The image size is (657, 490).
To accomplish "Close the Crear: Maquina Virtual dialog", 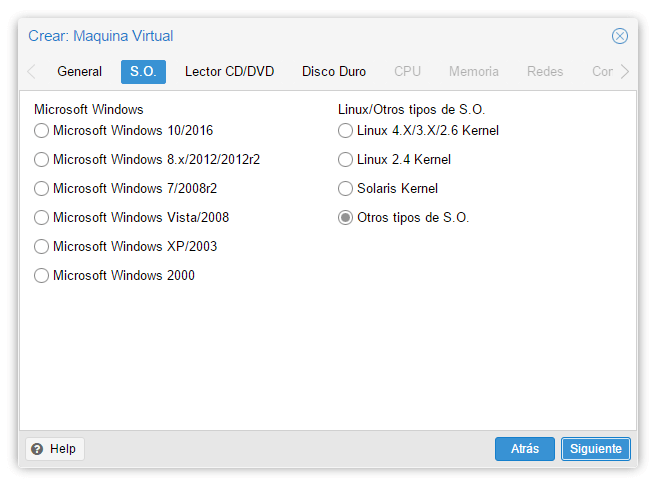I will [619, 36].
